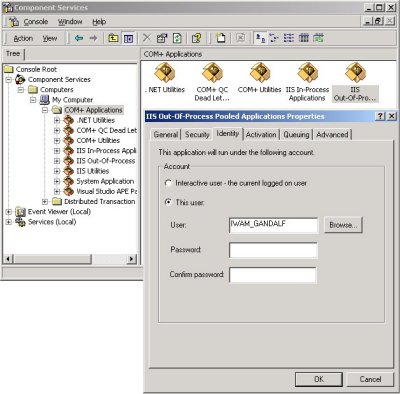Select the COM+ QC Dead Letter application icon
Image resolution: width=400 pixels, height=394 pixels.
point(212,72)
